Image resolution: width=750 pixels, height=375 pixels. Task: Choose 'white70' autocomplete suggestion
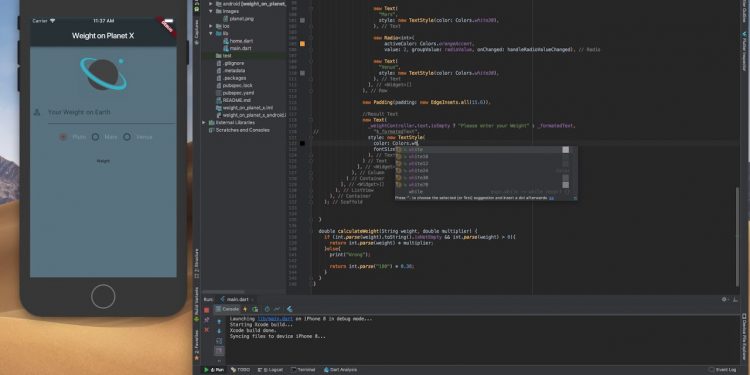point(485,185)
